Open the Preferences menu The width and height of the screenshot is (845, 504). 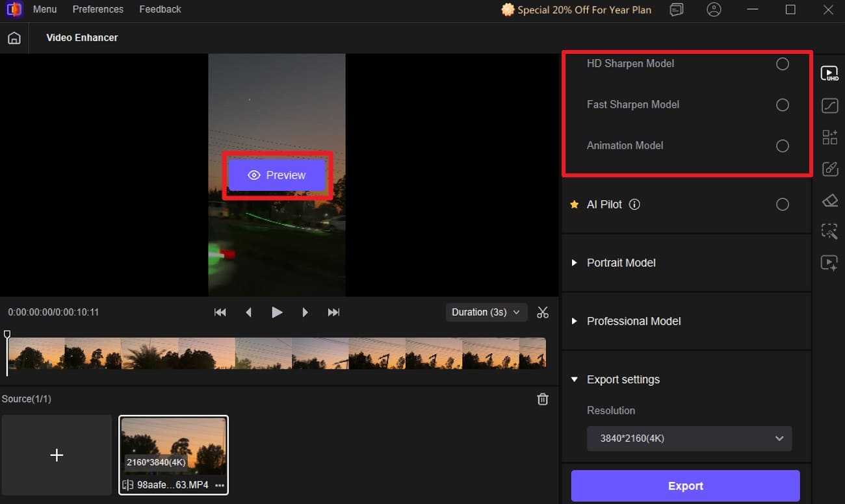97,9
